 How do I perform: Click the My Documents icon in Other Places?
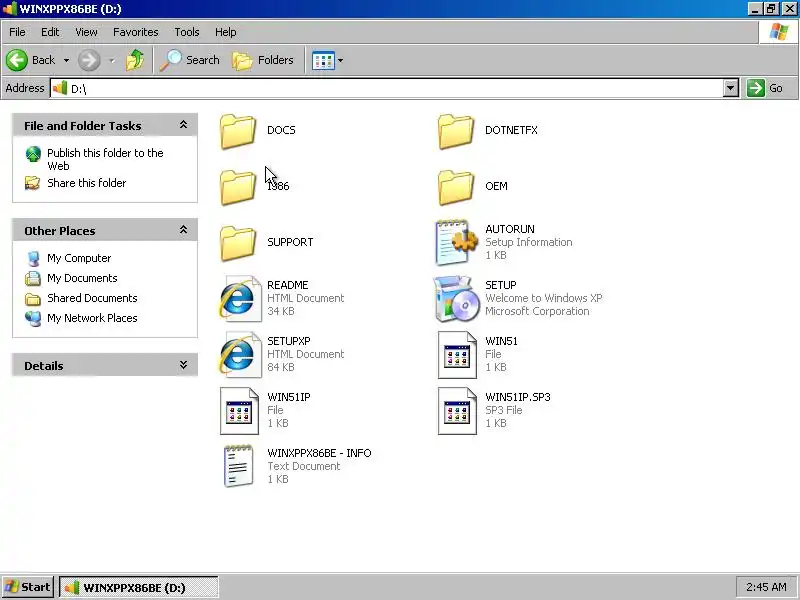(33, 279)
